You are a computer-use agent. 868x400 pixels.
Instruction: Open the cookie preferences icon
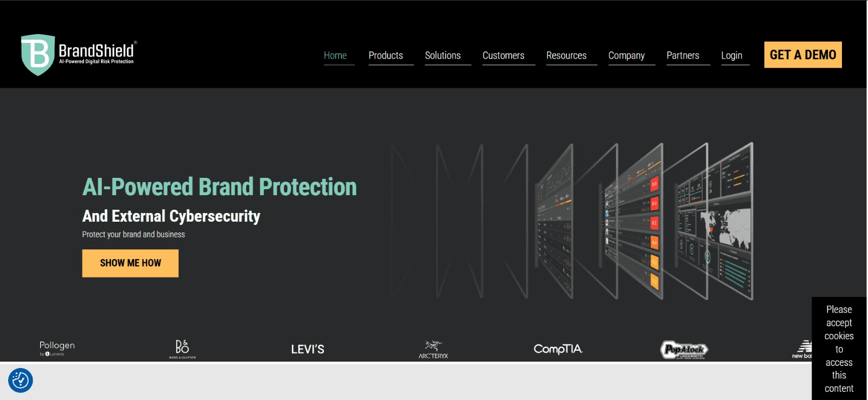[21, 380]
